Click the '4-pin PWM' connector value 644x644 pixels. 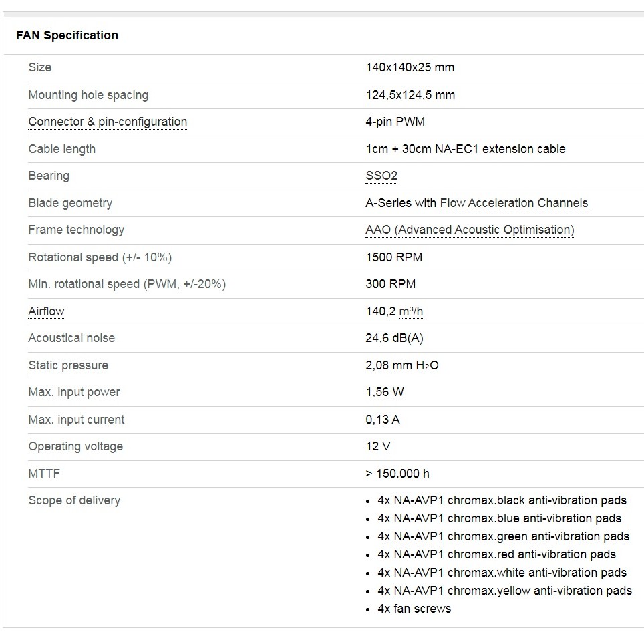[x=395, y=122]
